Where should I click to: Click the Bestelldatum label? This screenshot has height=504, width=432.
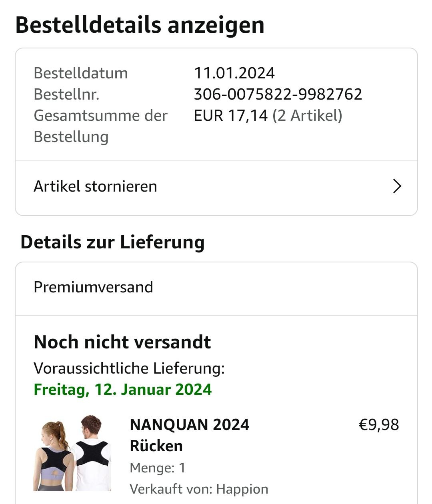pyautogui.click(x=80, y=73)
